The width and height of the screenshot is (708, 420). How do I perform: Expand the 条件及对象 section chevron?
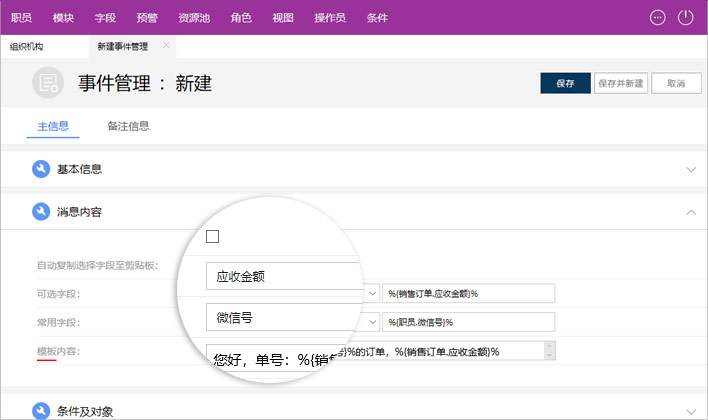click(691, 410)
